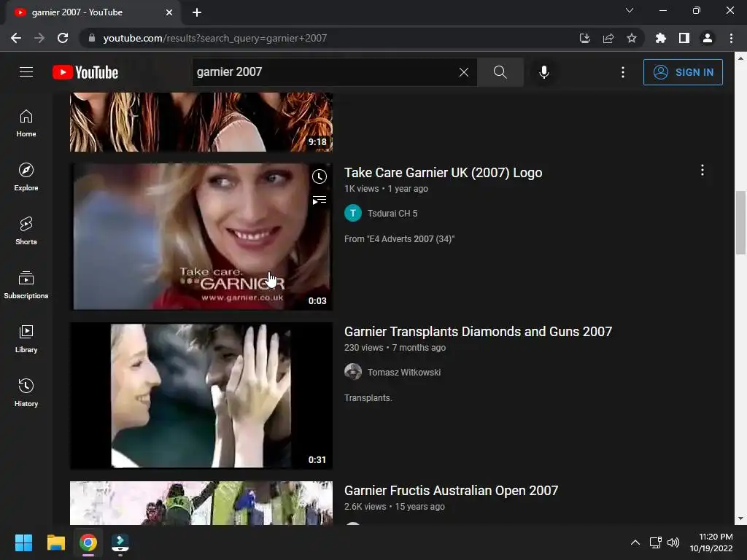Bookmark this page with the star
Image resolution: width=747 pixels, height=560 pixels.
coord(631,38)
